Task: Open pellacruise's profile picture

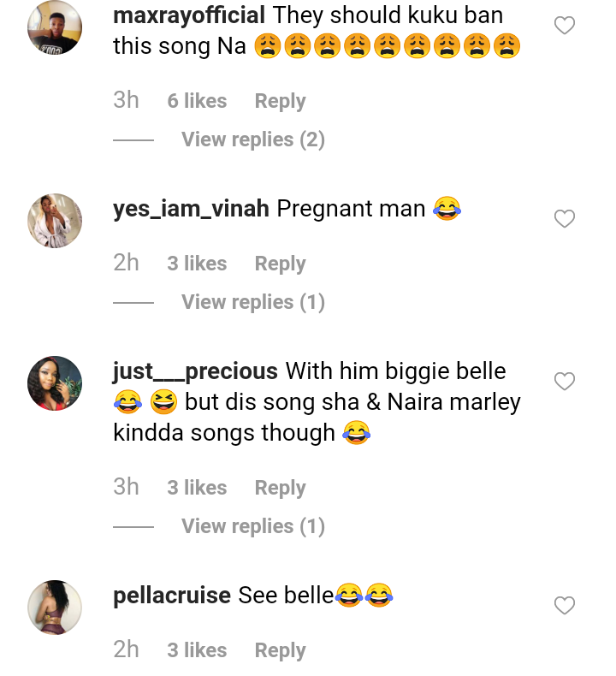Action: click(x=55, y=607)
